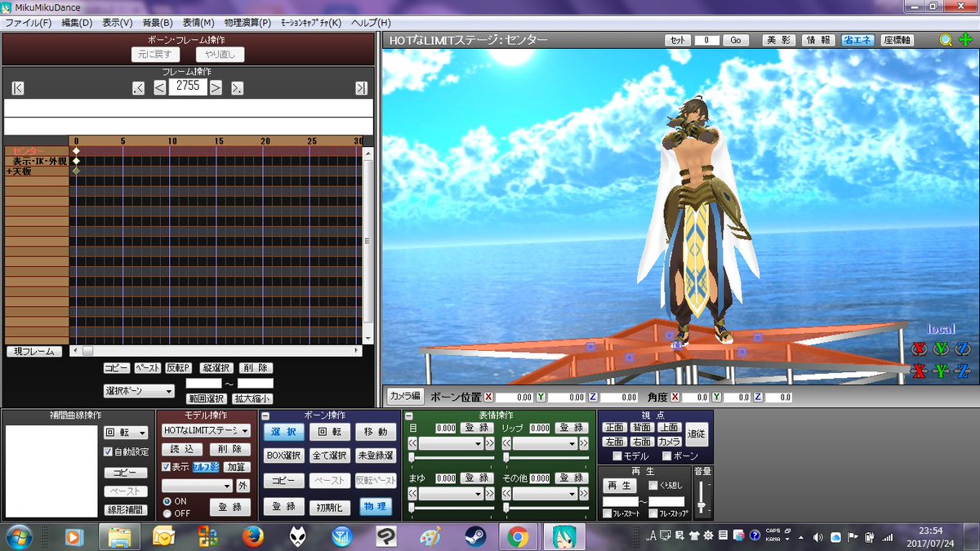This screenshot has width=980, height=551.
Task: Open the ヘルプ(H) menu
Action: point(371,23)
